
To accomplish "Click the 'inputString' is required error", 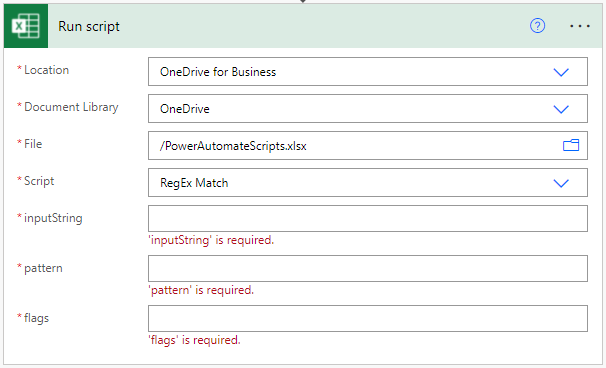I will (x=211, y=240).
